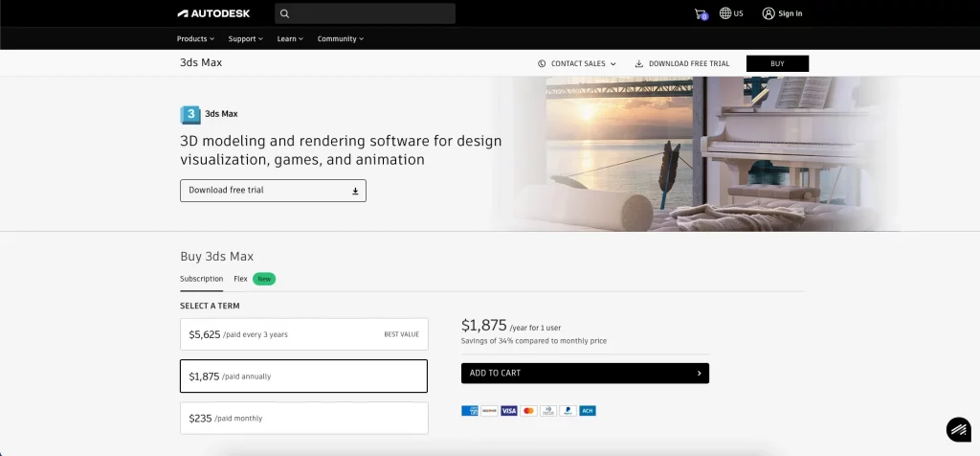Click the green New badge
The width and height of the screenshot is (980, 456).
coord(264,279)
